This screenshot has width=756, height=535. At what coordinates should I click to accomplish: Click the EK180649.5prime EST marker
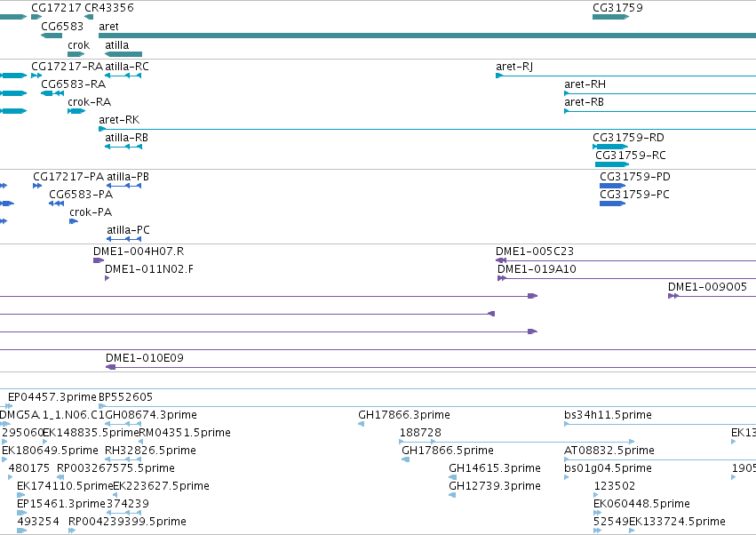click(4, 459)
